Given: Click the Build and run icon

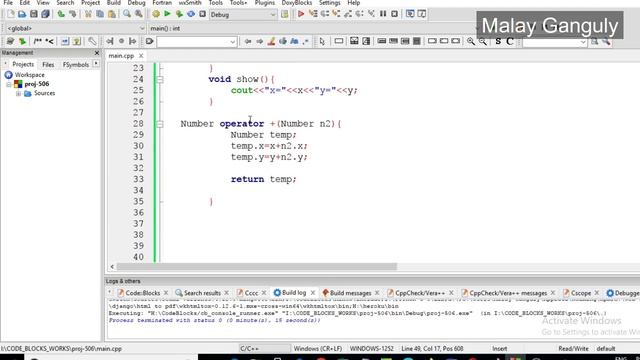Looking at the screenshot, I should (x=179, y=14).
